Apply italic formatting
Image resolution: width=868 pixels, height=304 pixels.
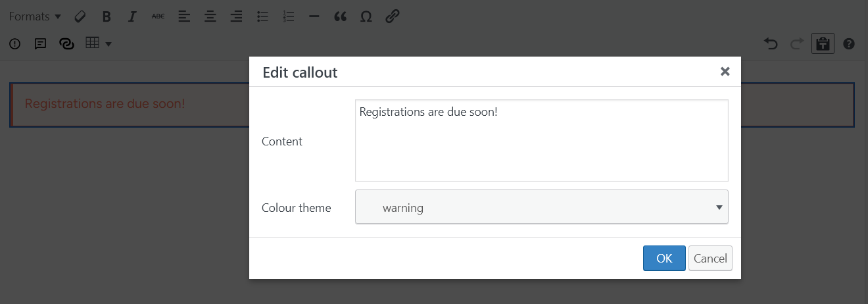[132, 17]
